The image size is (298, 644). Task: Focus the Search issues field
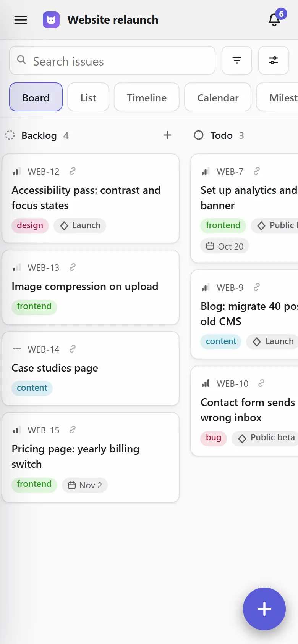(x=112, y=60)
